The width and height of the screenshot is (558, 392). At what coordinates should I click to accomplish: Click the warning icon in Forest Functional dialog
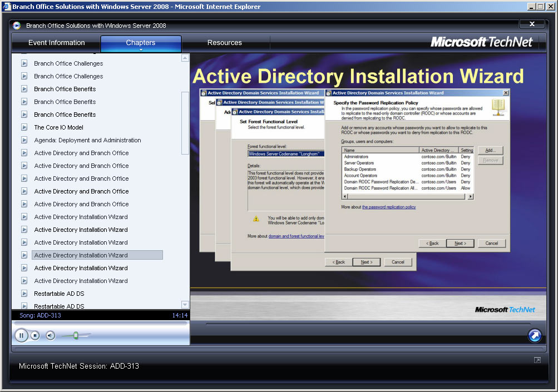pyautogui.click(x=256, y=219)
